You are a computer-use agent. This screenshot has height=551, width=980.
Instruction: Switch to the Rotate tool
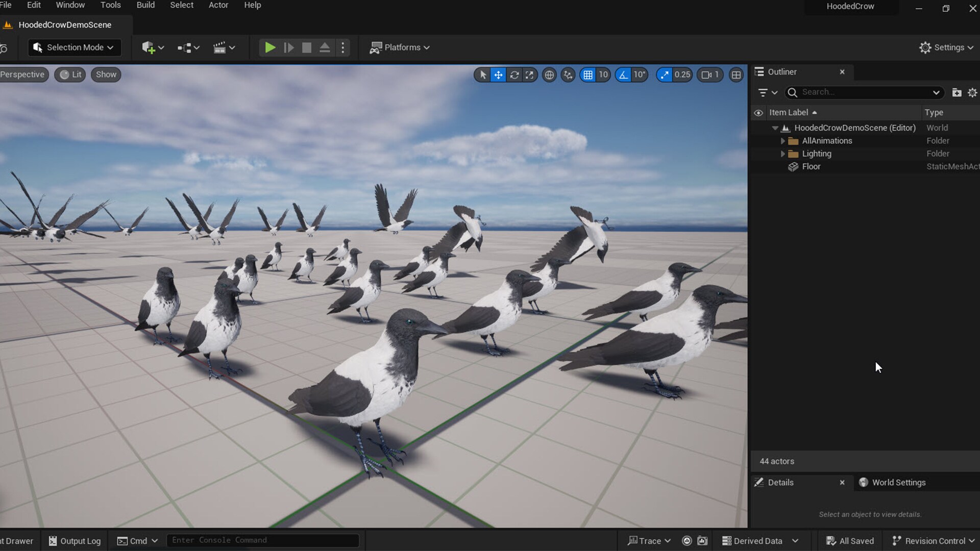(x=514, y=74)
